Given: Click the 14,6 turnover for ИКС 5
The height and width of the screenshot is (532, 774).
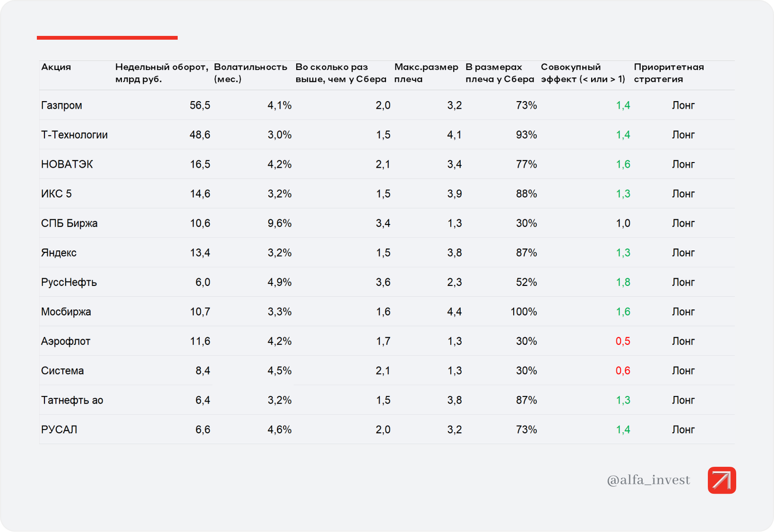Looking at the screenshot, I should [x=200, y=194].
